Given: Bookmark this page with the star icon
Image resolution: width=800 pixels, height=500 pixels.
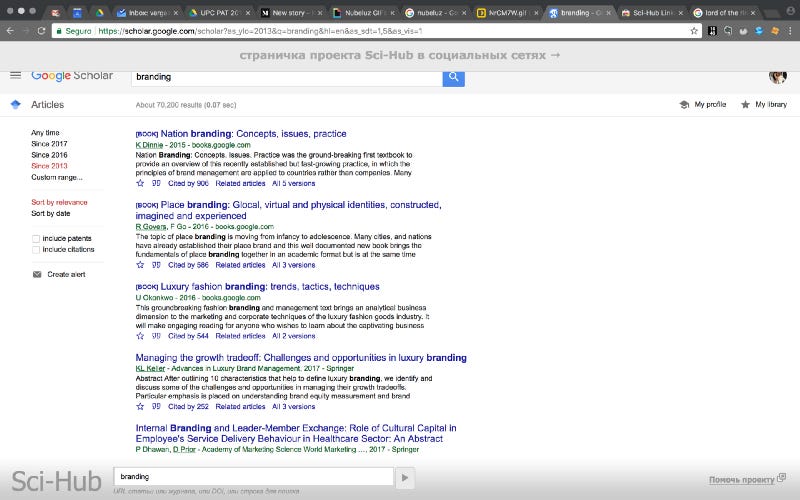Looking at the screenshot, I should tap(694, 31).
